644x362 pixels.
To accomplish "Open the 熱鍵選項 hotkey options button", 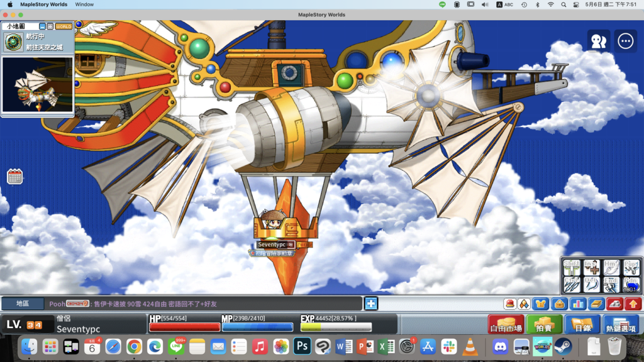I will (621, 325).
